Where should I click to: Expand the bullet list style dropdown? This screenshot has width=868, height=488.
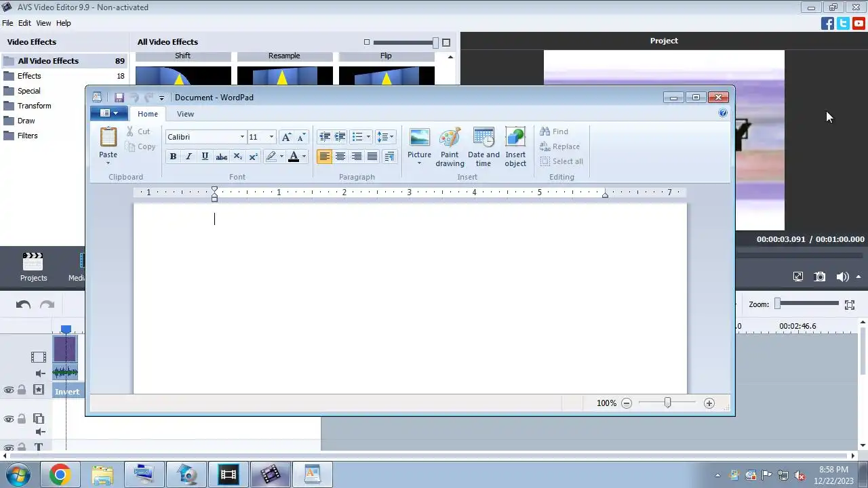point(368,137)
